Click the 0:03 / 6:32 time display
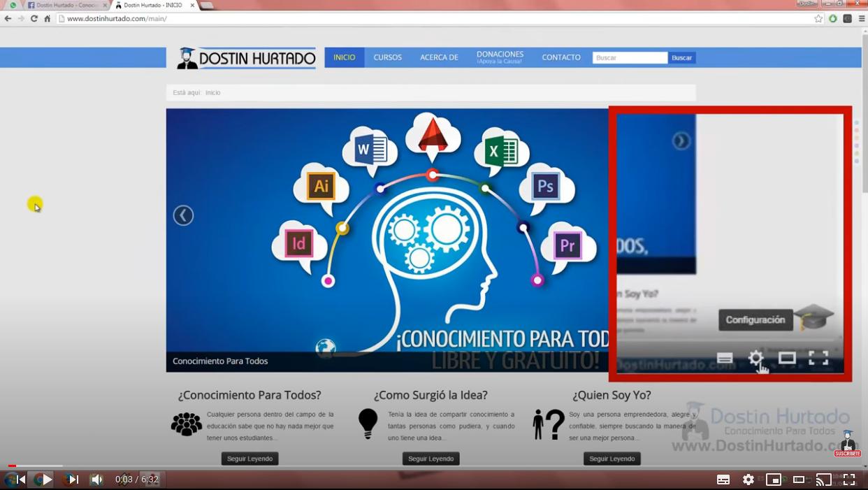 (x=137, y=480)
